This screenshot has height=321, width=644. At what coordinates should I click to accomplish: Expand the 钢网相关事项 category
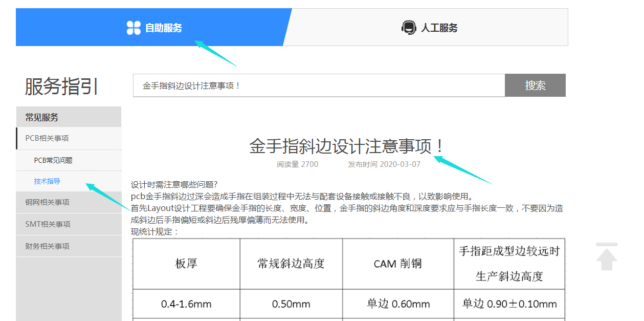point(47,202)
